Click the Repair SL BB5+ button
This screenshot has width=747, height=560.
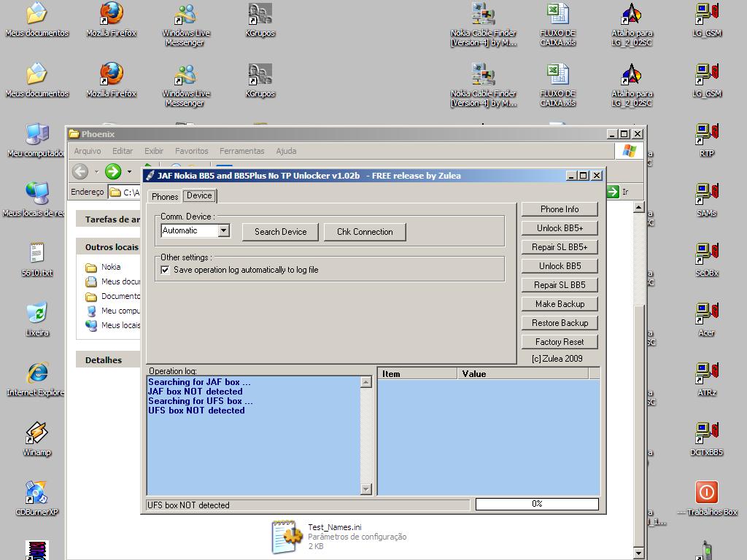pos(560,247)
